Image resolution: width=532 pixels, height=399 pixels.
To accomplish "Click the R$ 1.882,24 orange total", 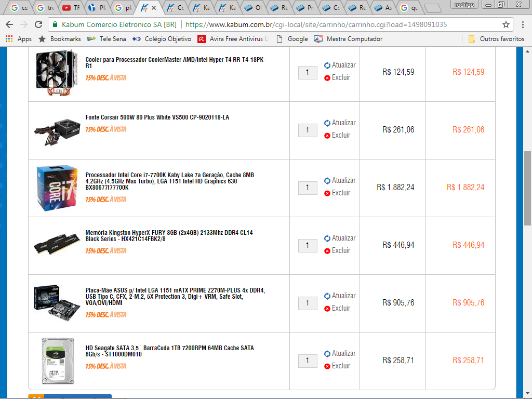I will click(465, 187).
